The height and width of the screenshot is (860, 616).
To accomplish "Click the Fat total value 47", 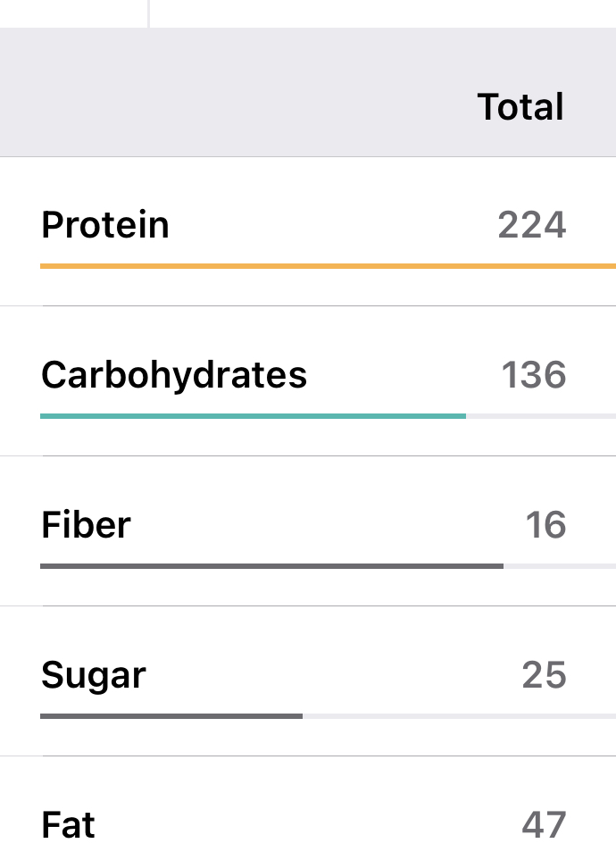I will [544, 825].
